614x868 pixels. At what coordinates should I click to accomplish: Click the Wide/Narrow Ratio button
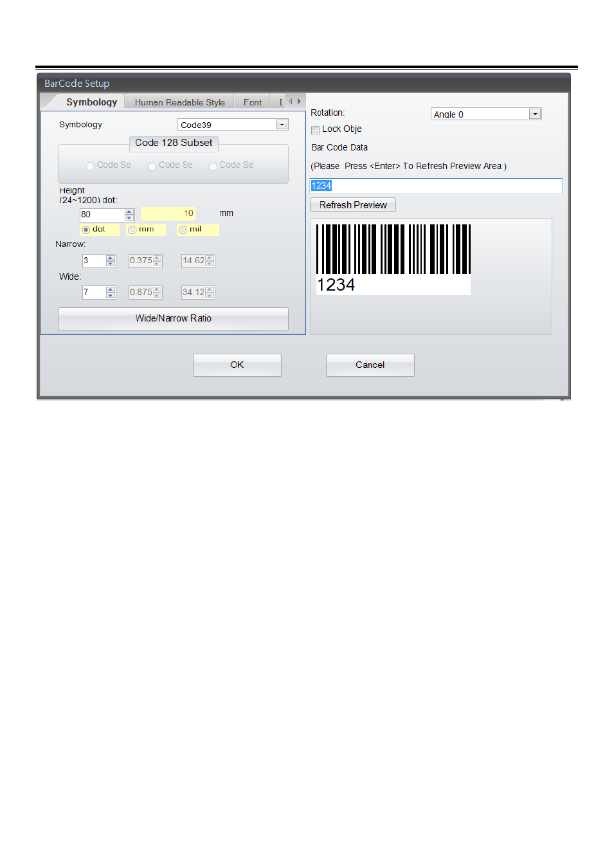[x=173, y=319]
